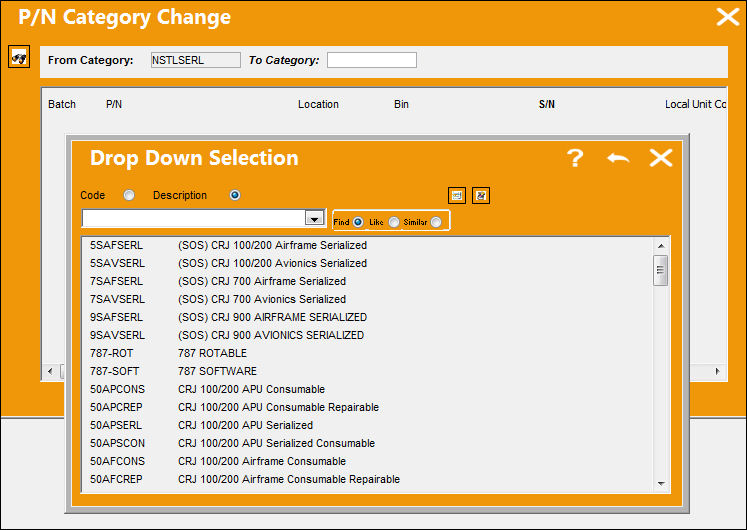Click the binoculars find icon
747x530 pixels.
point(19,57)
